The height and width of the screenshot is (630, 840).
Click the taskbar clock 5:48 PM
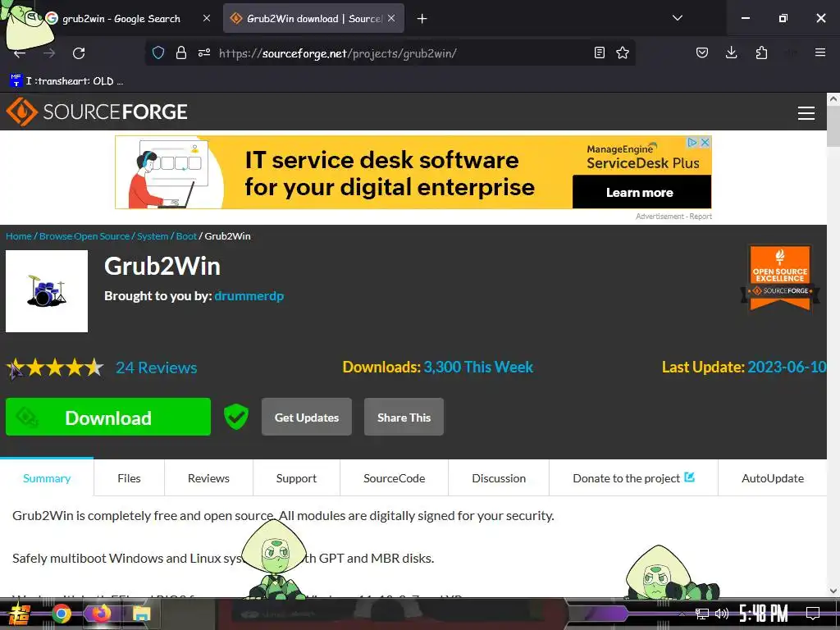pyautogui.click(x=764, y=614)
